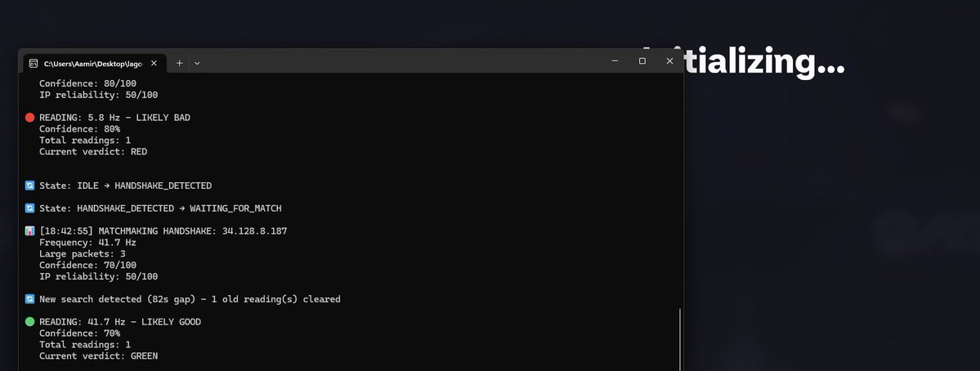This screenshot has height=371, width=980.
Task: Close the terminal tab with the X
Action: [154, 63]
